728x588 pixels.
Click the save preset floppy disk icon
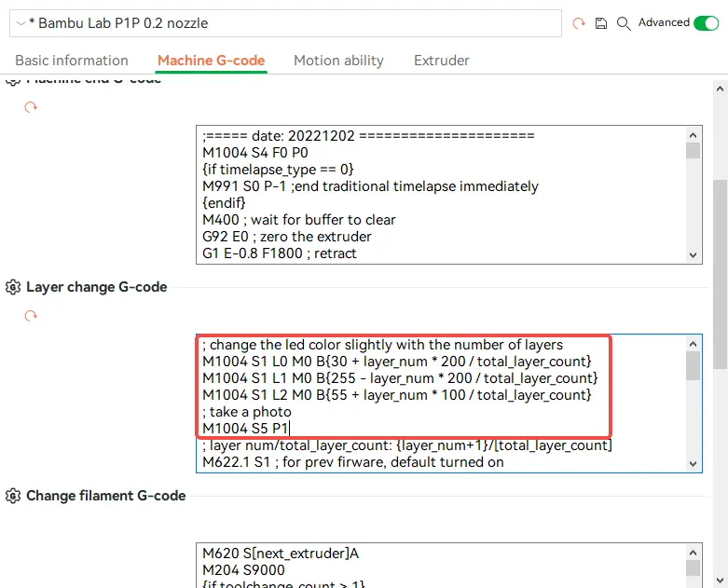pos(601,22)
